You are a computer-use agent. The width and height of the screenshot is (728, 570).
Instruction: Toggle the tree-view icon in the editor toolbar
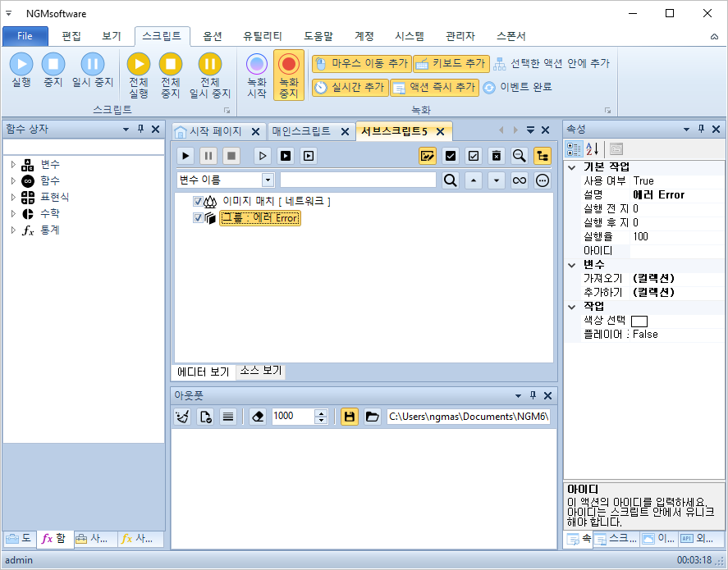click(x=543, y=156)
